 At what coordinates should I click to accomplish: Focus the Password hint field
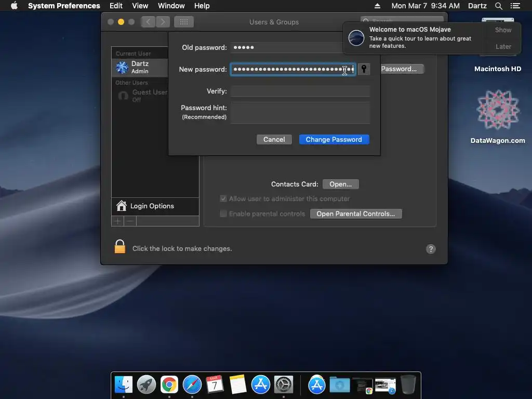coord(300,113)
